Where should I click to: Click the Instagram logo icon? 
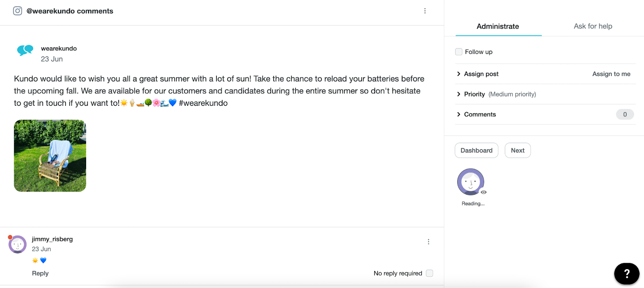click(17, 11)
